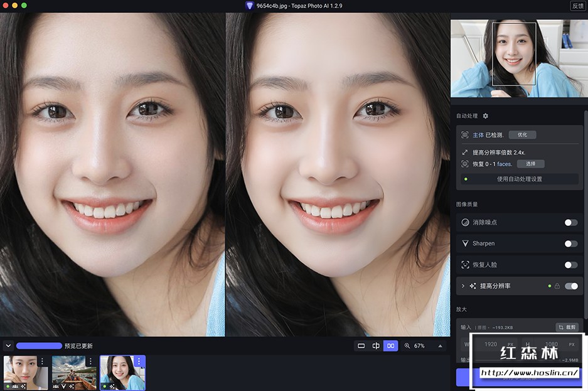Click the 主体 detection scan icon
588x391 pixels.
[464, 135]
